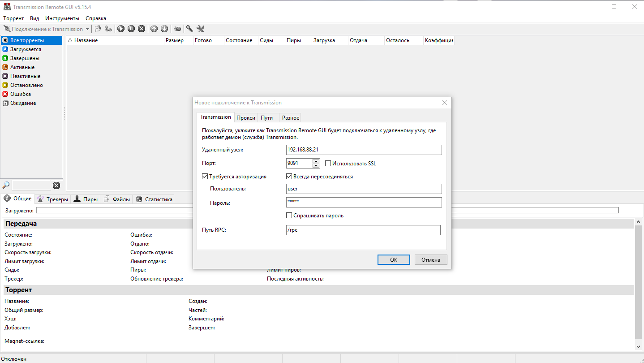This screenshot has width=644, height=363.
Task: Sort by the Название column header
Action: point(115,40)
